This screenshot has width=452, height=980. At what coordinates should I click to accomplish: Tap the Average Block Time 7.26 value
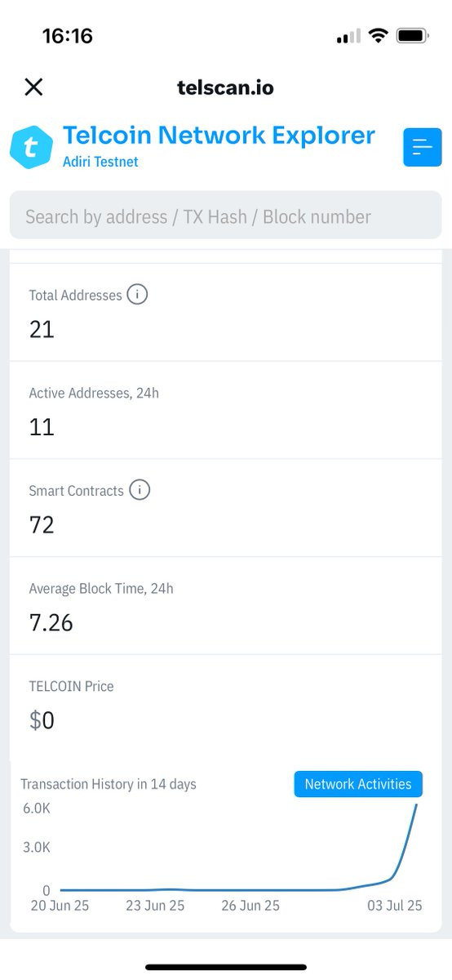tap(51, 622)
